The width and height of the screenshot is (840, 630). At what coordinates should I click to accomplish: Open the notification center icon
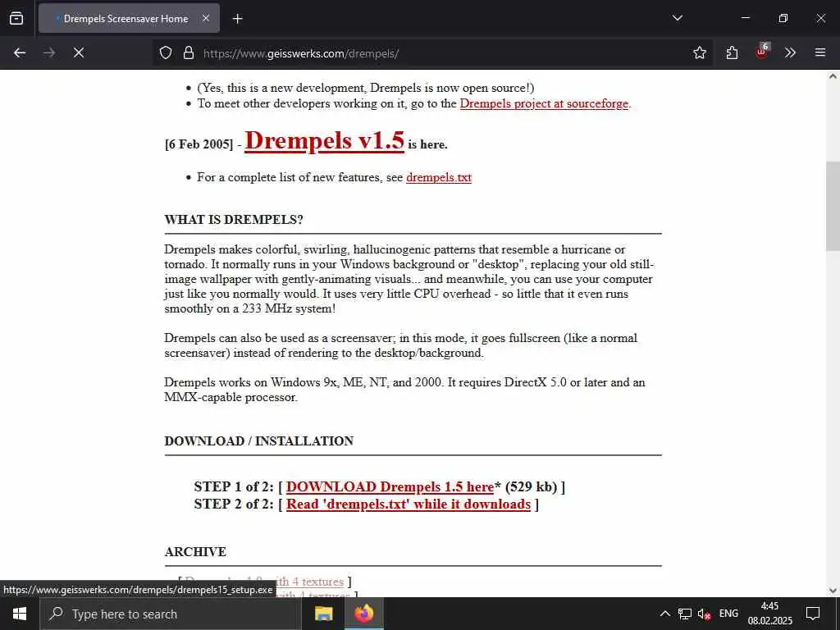click(x=813, y=614)
